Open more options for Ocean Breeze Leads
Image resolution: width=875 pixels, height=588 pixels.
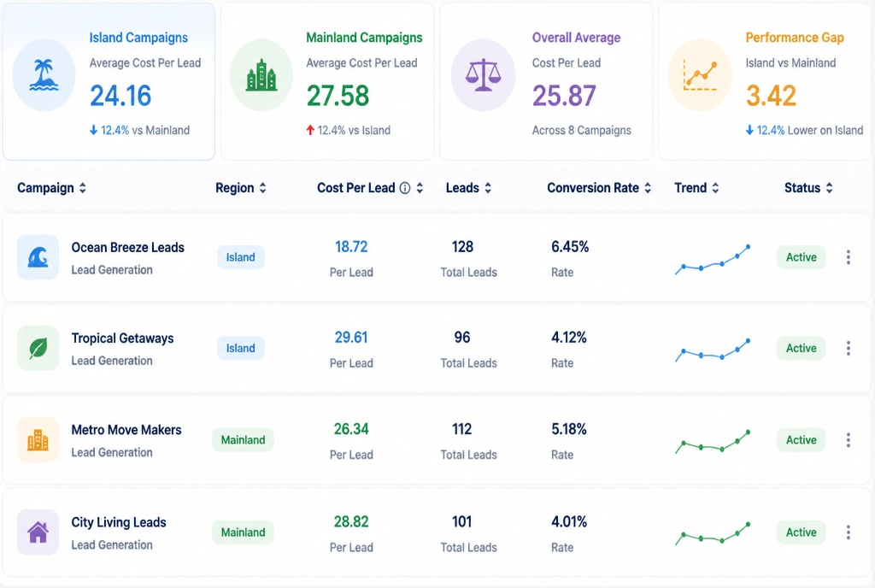[x=849, y=257]
